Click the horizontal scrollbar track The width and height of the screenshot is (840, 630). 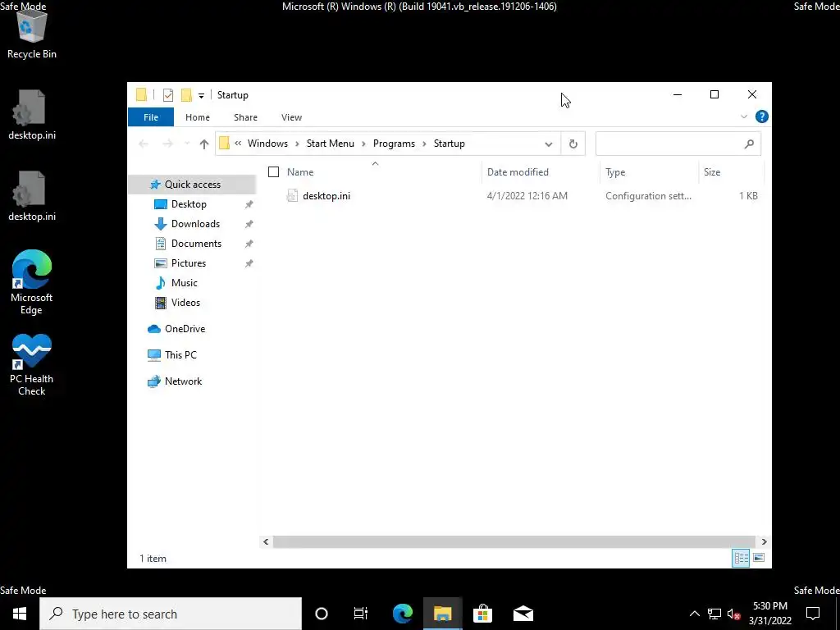tap(514, 542)
